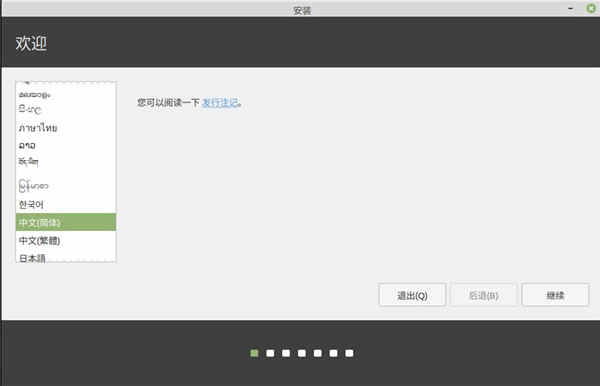Choose 한국어 in language list

(65, 204)
